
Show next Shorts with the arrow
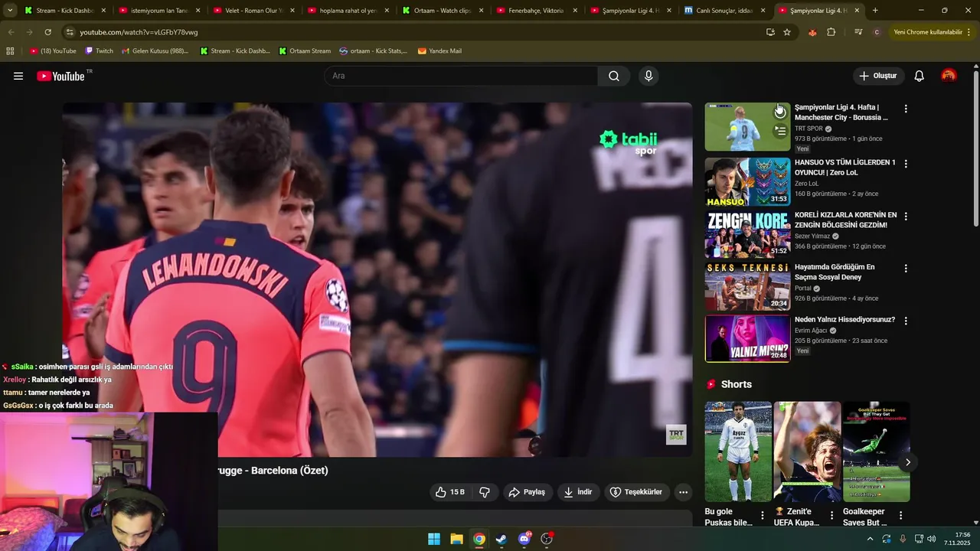(x=908, y=462)
